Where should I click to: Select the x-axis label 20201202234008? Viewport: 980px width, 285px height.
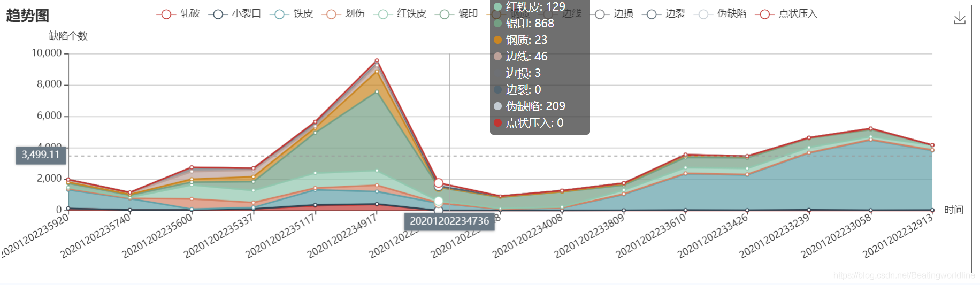click(x=528, y=236)
